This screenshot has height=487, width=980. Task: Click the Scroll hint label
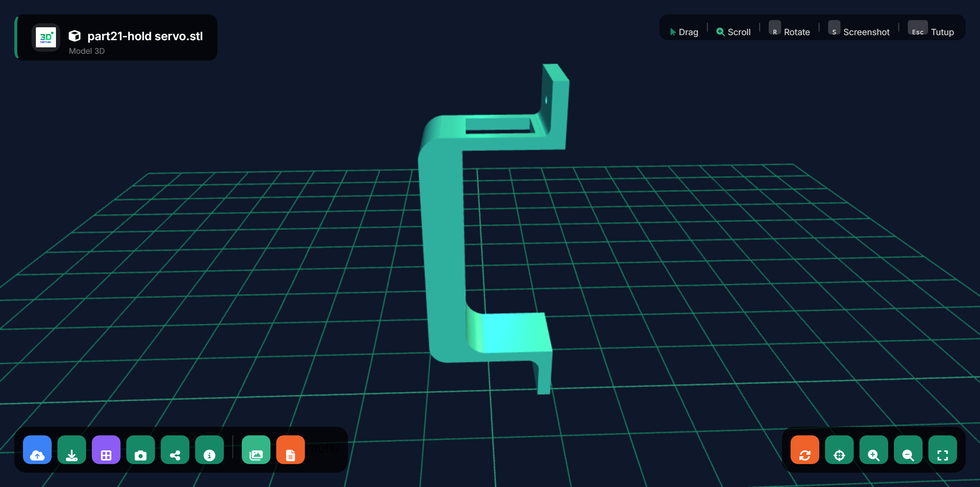[x=734, y=32]
